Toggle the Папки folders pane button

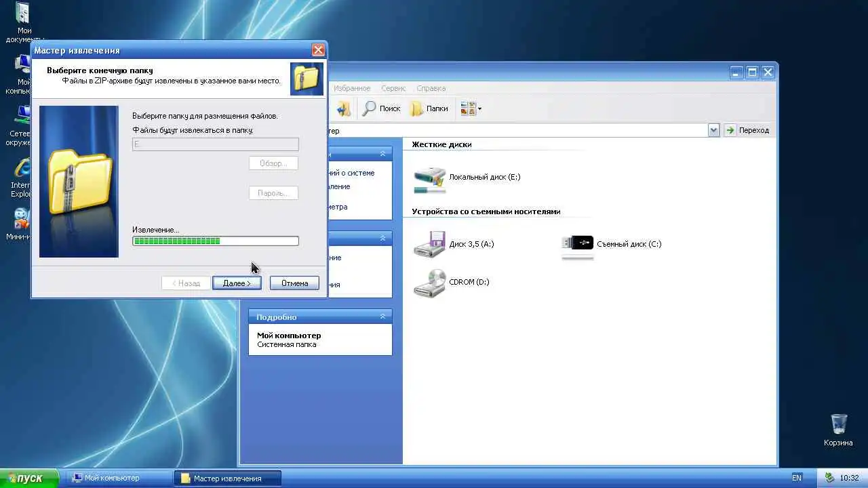click(429, 108)
